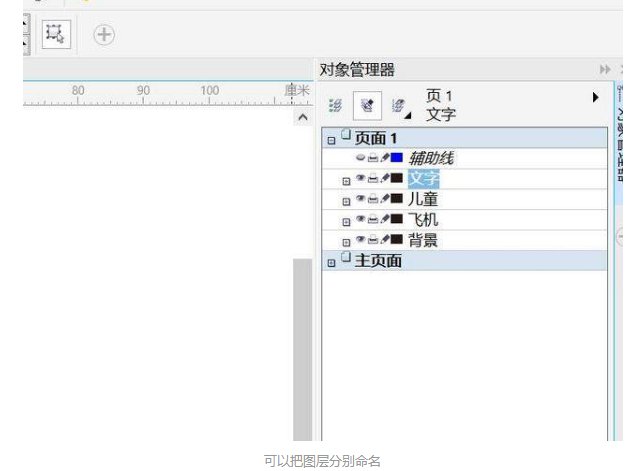Collapse the 页面 1 tree node
Image resolution: width=643 pixels, height=471 pixels.
pos(331,141)
